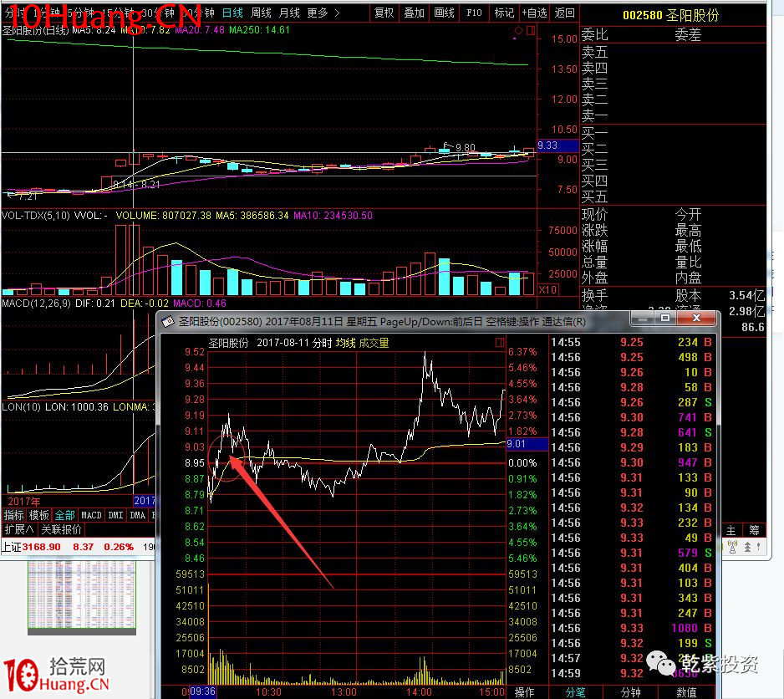Click the red window-layout icon above K-line chart

(x=531, y=31)
